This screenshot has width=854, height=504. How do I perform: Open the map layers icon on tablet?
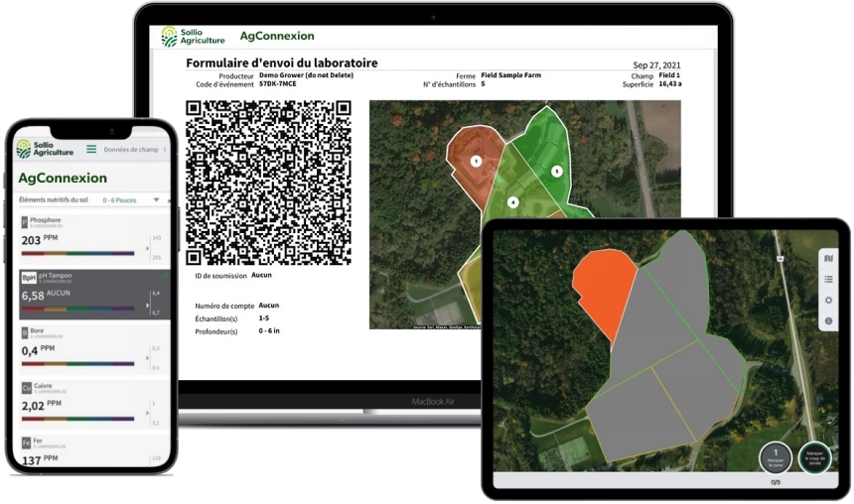(x=828, y=259)
